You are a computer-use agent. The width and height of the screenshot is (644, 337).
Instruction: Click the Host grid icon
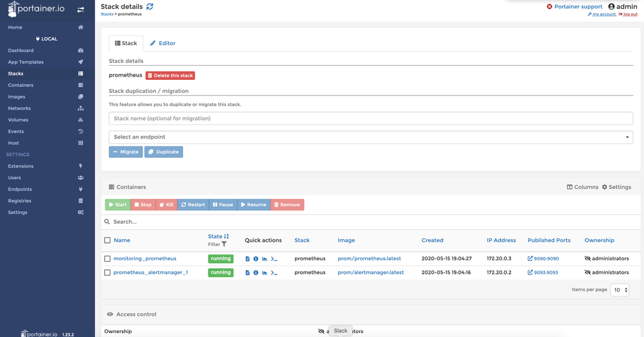coord(81,143)
